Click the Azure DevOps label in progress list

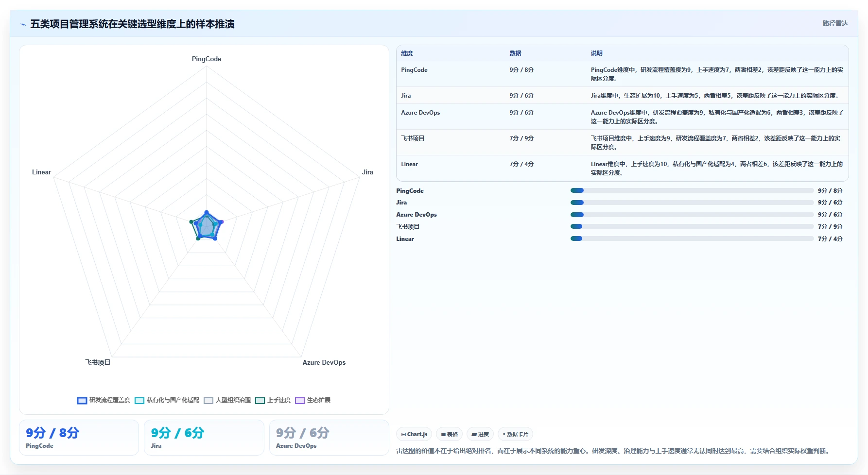click(417, 215)
